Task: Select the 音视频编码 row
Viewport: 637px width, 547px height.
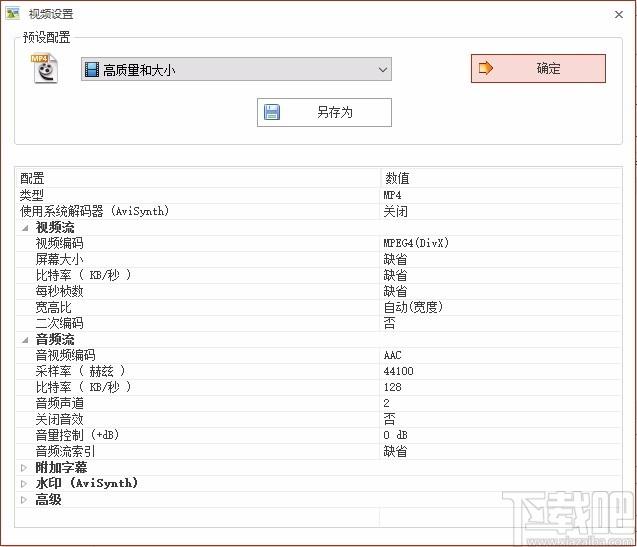Action: click(x=319, y=356)
